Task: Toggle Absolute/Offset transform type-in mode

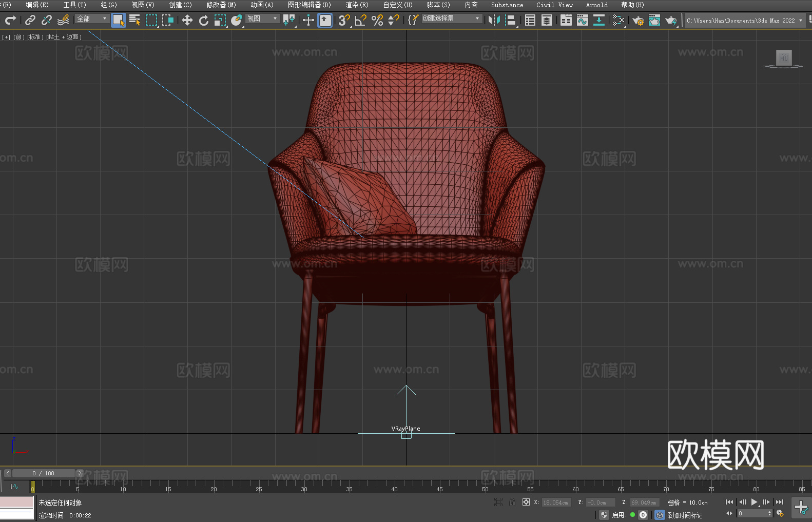Action: pyautogui.click(x=526, y=502)
